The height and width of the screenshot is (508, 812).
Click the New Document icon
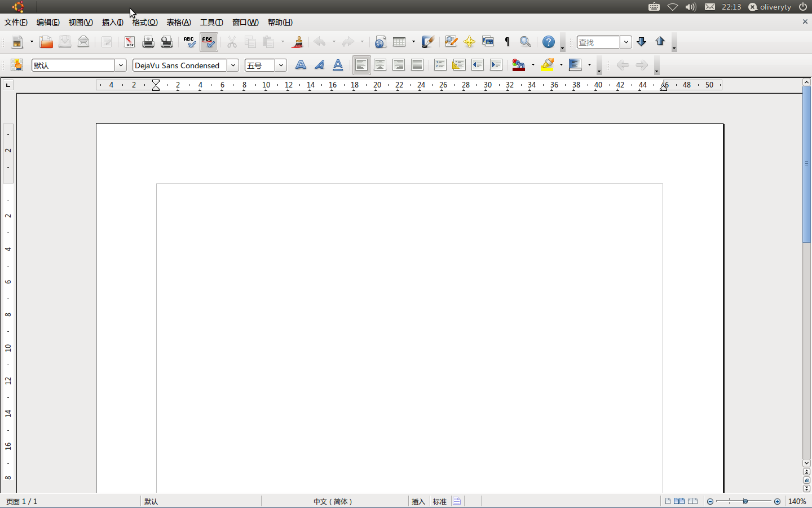tap(17, 42)
